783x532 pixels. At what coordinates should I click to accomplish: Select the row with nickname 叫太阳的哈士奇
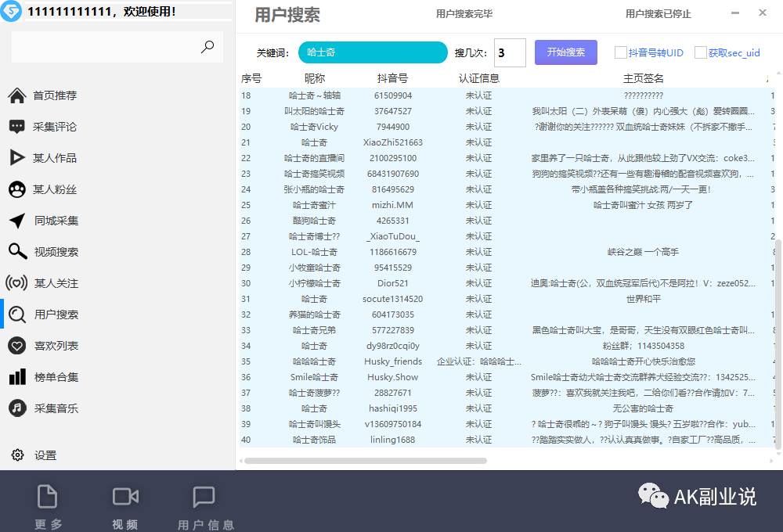tap(507, 111)
